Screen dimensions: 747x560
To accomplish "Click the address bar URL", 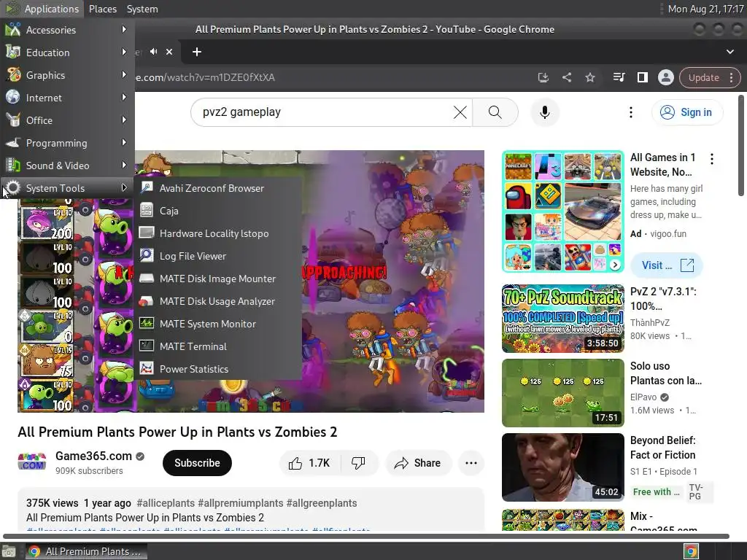I will point(205,77).
